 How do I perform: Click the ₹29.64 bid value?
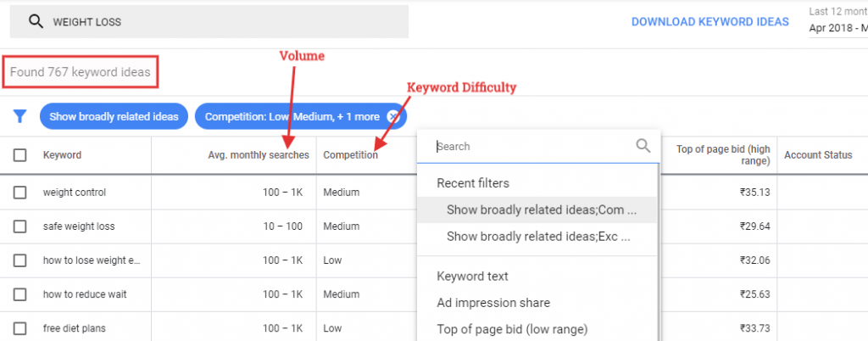pyautogui.click(x=754, y=226)
